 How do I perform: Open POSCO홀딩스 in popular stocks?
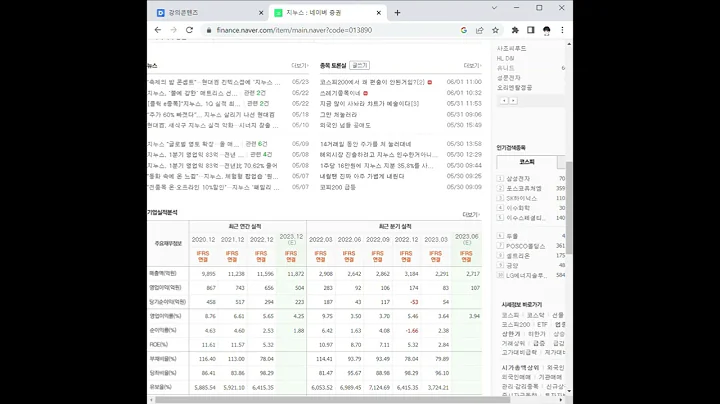pos(525,246)
